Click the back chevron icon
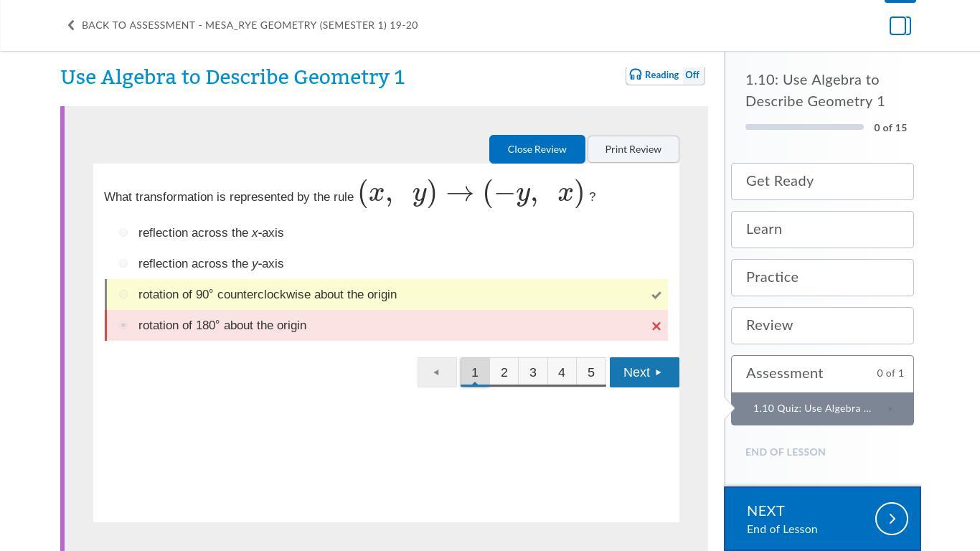Screen dimensions: 980x551 click(71, 25)
